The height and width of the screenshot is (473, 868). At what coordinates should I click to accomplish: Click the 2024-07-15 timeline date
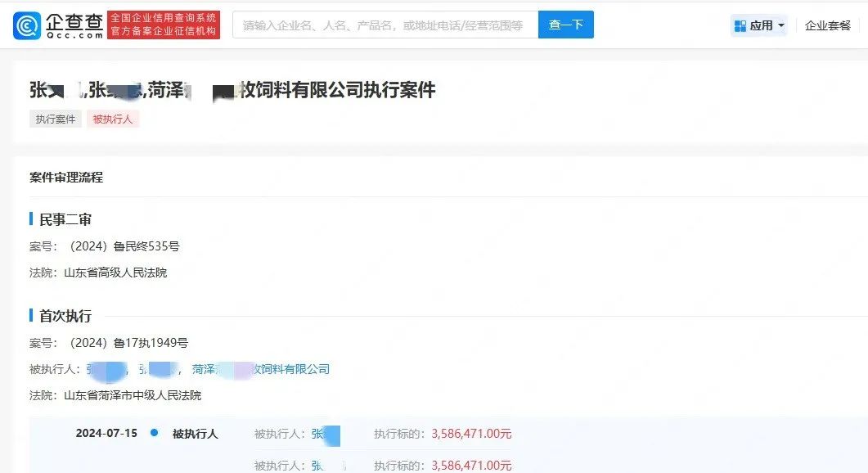(x=106, y=433)
